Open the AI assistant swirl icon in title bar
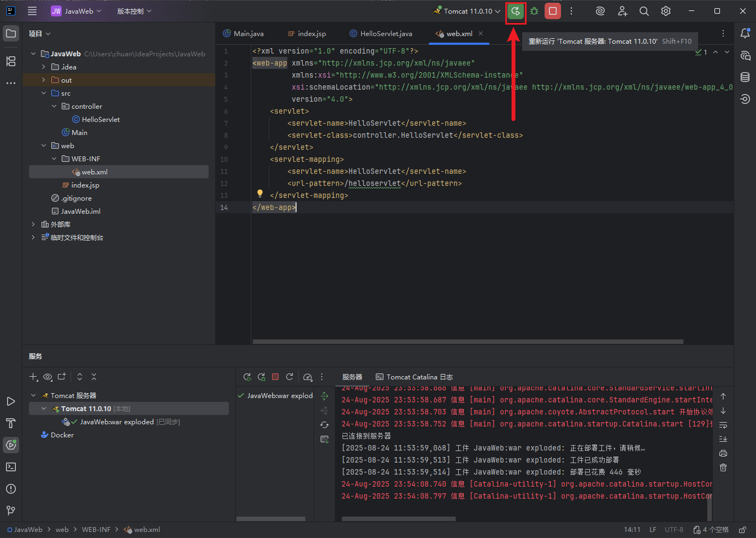 pos(600,11)
